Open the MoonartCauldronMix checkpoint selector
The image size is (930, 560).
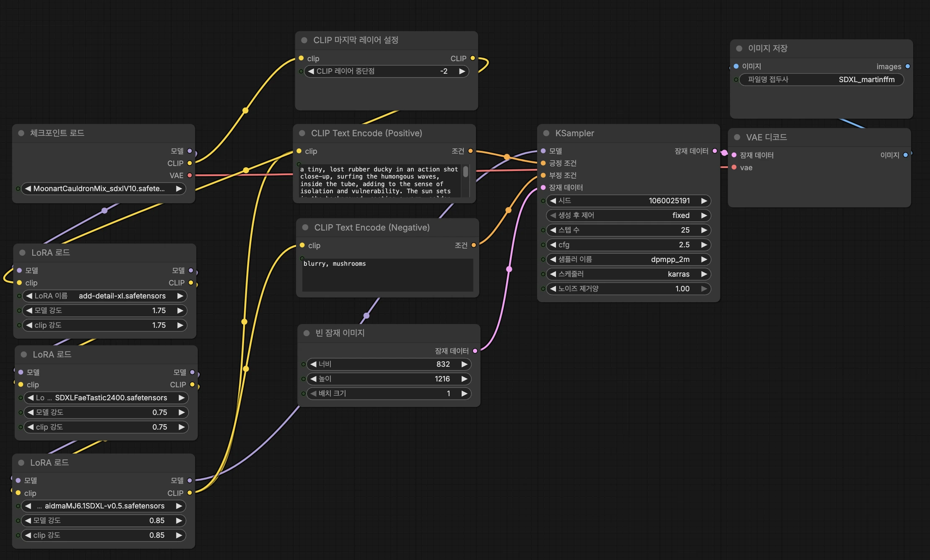pos(104,189)
